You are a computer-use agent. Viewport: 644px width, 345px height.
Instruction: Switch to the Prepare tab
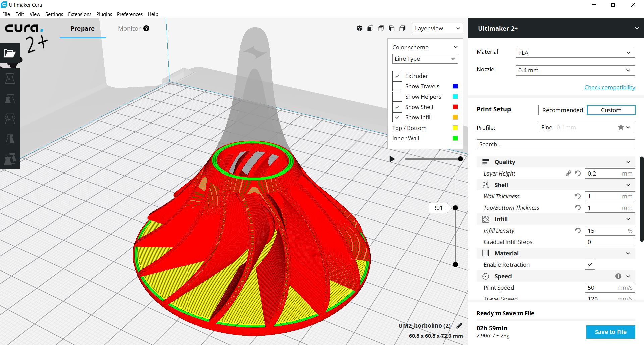[x=83, y=29]
